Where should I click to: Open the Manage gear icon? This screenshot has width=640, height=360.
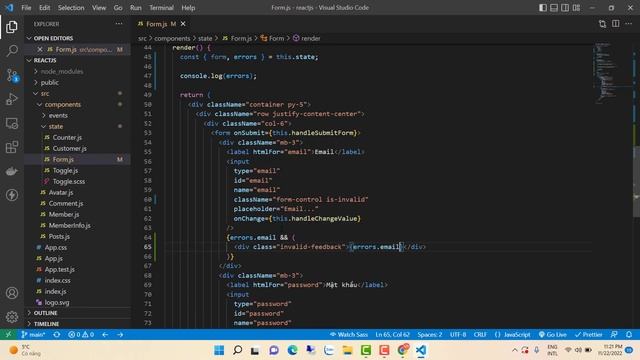pyautogui.click(x=12, y=317)
